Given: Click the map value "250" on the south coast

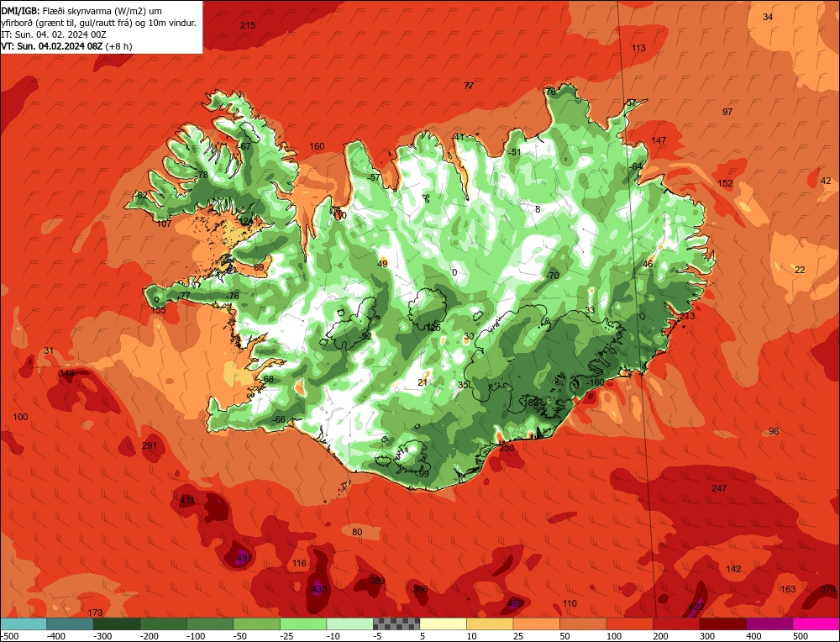Looking at the screenshot, I should (507, 448).
